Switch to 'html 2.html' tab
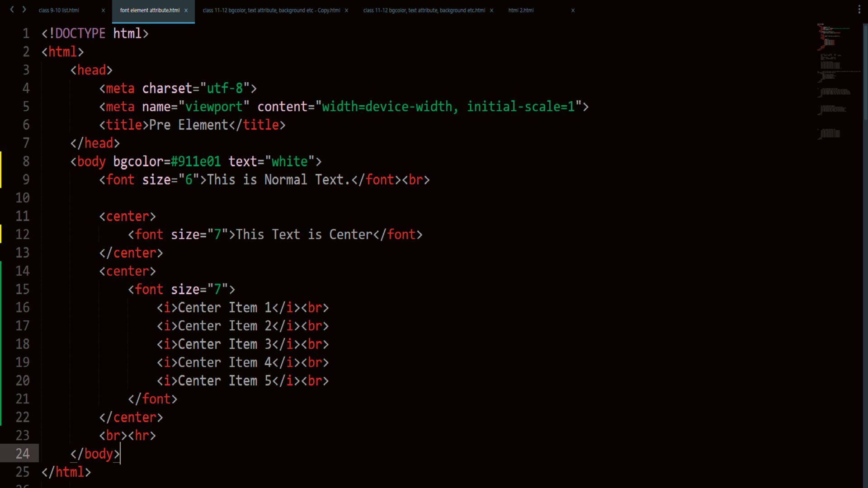868x488 pixels. tap(521, 10)
